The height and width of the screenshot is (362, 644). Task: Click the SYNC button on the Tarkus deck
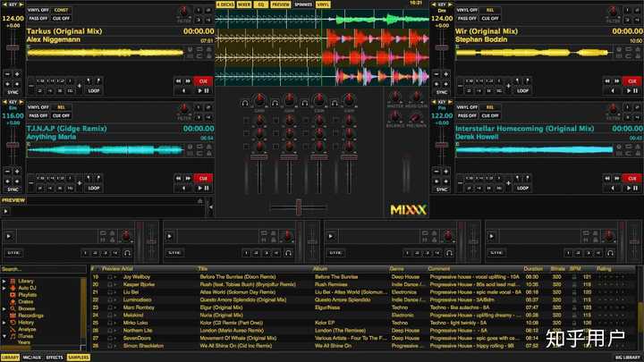pyautogui.click(x=13, y=92)
